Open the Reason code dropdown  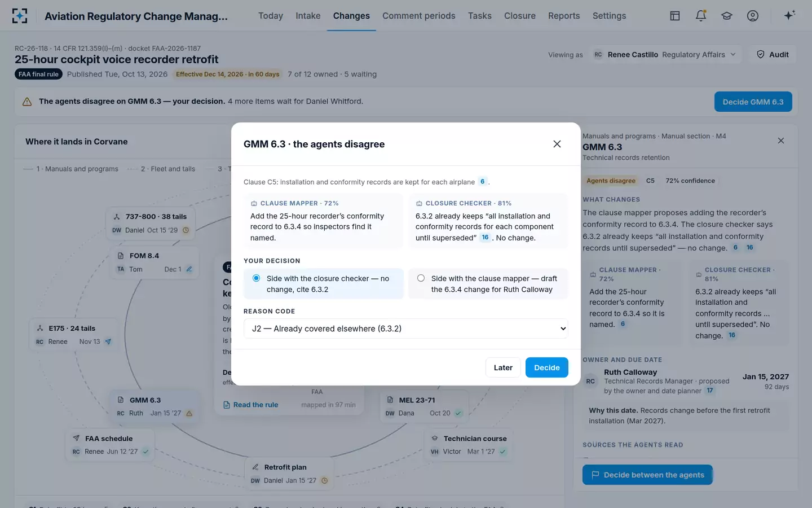click(406, 329)
